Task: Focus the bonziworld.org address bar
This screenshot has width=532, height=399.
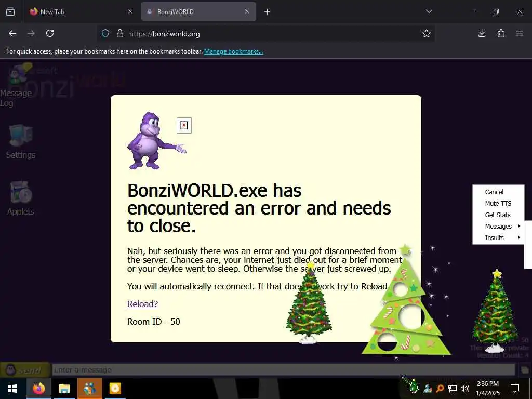Action: point(266,34)
